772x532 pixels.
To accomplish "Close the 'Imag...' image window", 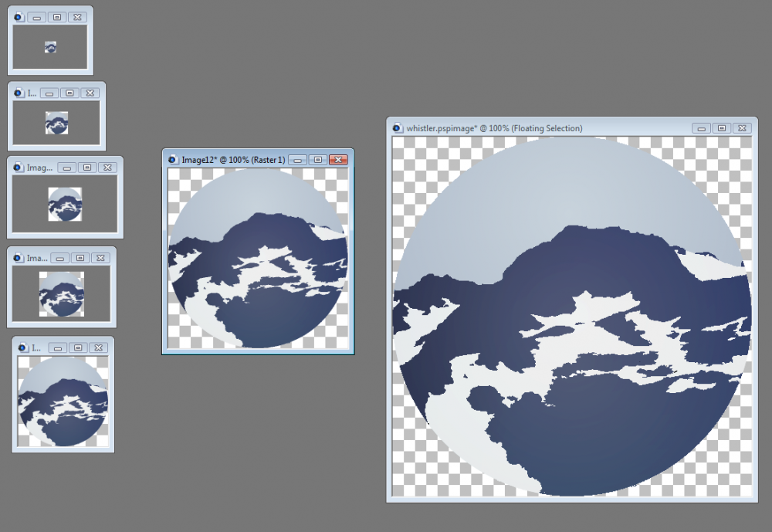I will [x=107, y=168].
